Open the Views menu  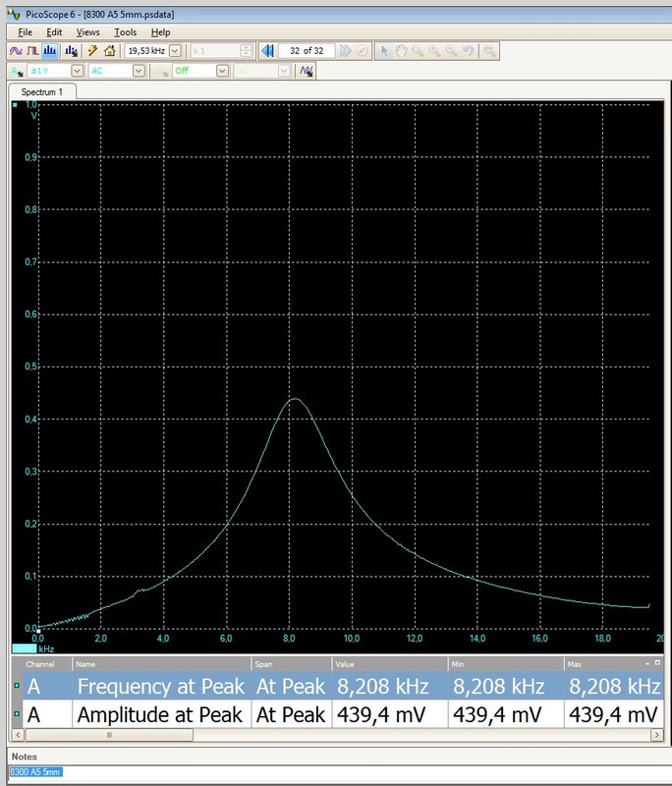click(x=88, y=32)
